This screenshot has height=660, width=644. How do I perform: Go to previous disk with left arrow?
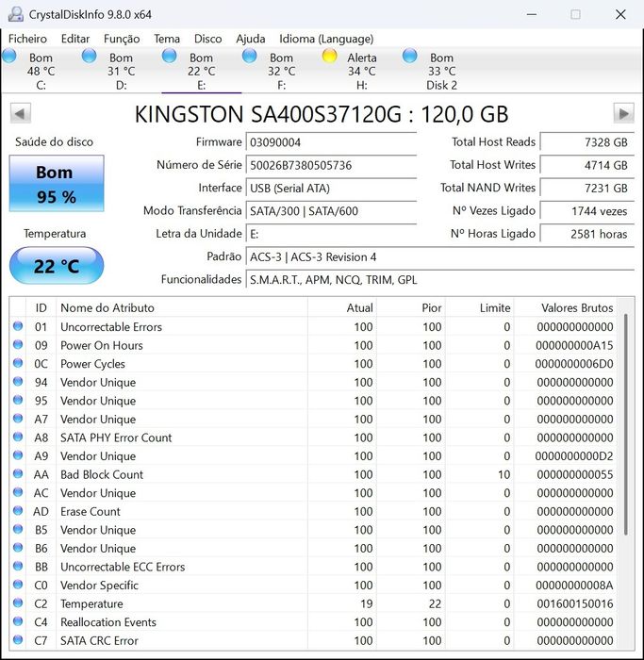[20, 114]
